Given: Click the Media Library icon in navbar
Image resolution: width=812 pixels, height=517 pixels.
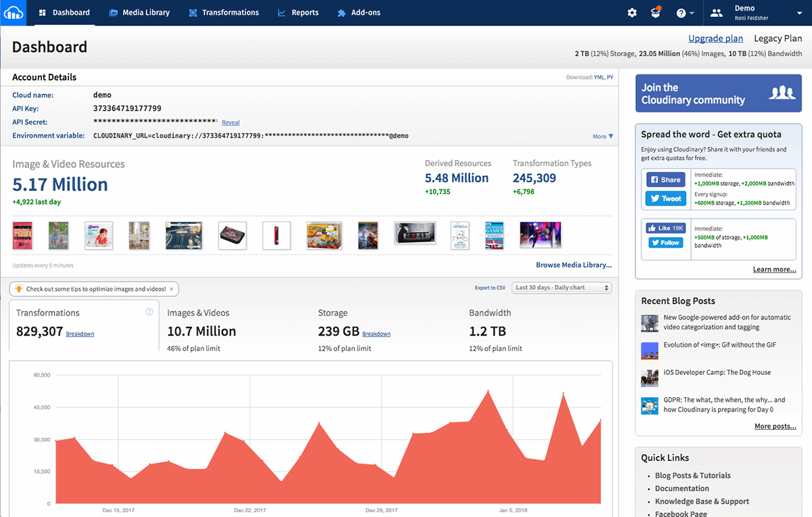Looking at the screenshot, I should point(112,12).
